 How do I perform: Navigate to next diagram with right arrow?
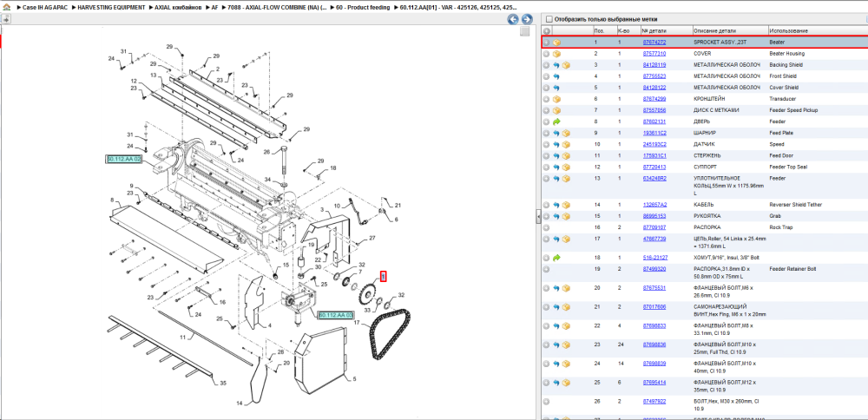[527, 19]
